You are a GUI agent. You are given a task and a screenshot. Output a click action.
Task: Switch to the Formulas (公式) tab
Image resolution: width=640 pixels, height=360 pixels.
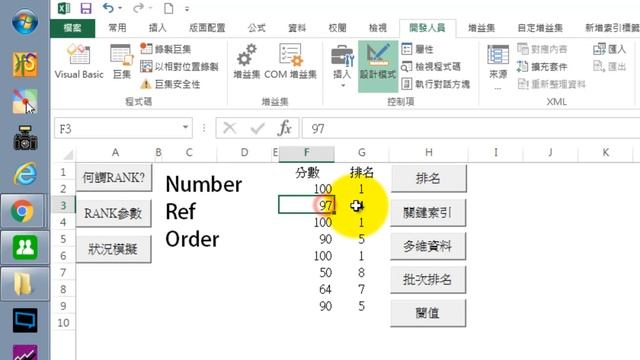point(256,28)
